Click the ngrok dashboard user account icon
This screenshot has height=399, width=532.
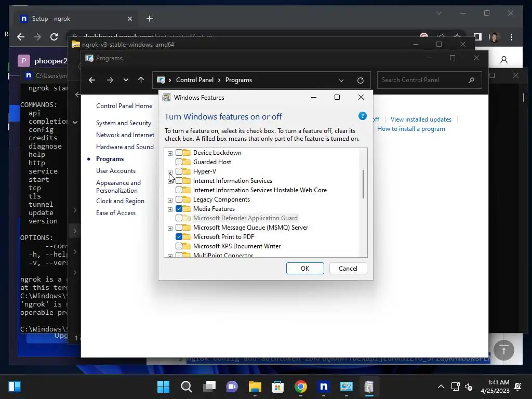coord(504,60)
